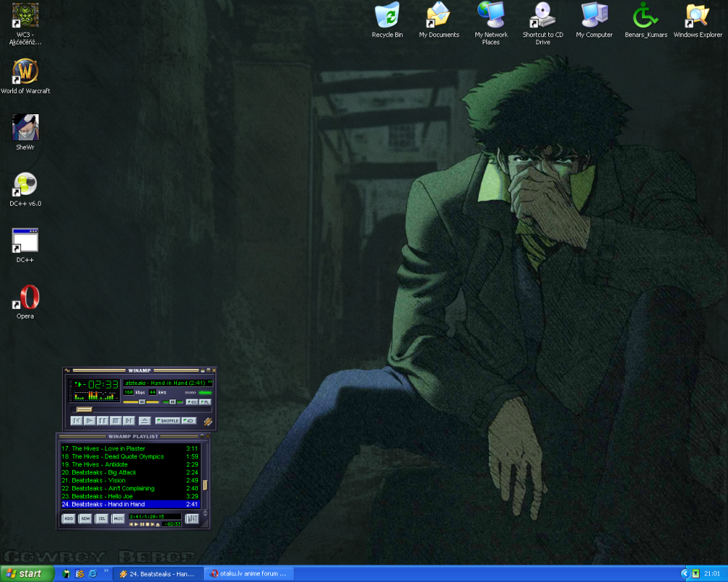Pause playback in Winamp main window
Viewport: 728px width, 582px height.
103,421
